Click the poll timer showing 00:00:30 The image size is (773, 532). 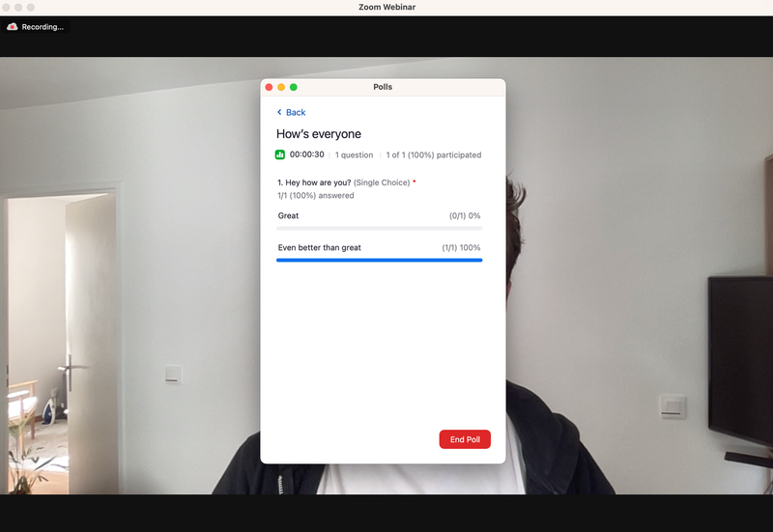[x=307, y=154]
